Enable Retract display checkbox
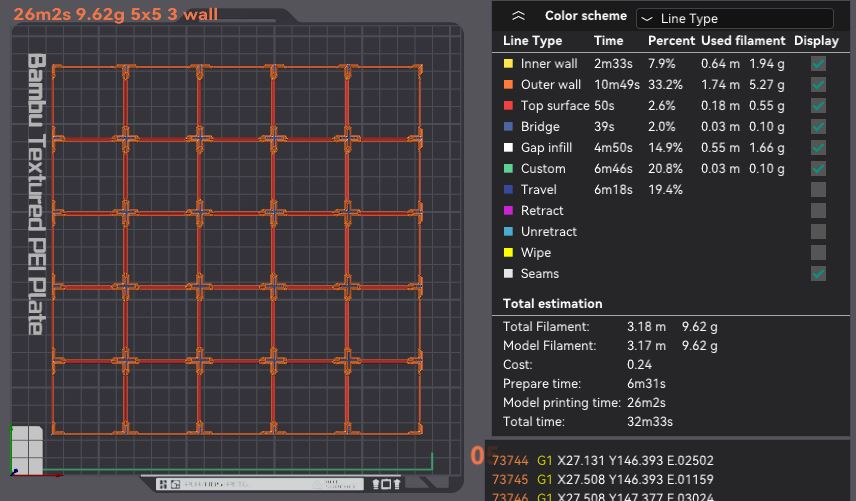This screenshot has width=856, height=501. [x=818, y=211]
